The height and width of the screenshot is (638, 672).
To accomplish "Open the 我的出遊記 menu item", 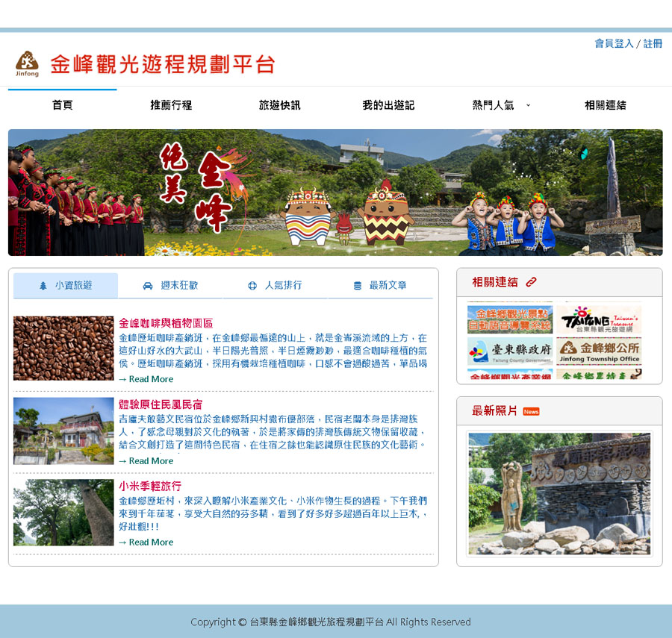I will (x=388, y=105).
